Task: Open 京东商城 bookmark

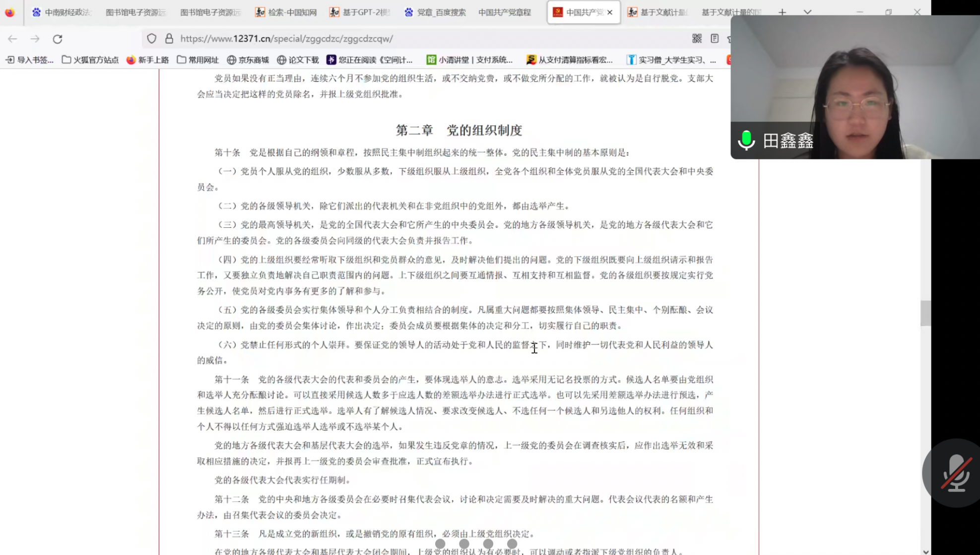Action: (x=248, y=60)
